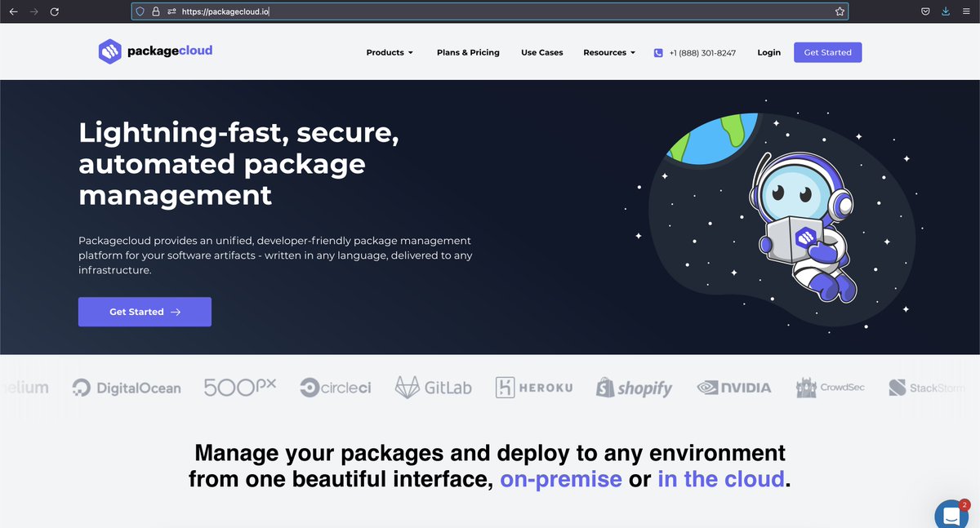This screenshot has width=980, height=528.
Task: Click the CircleCI logo
Action: (336, 388)
